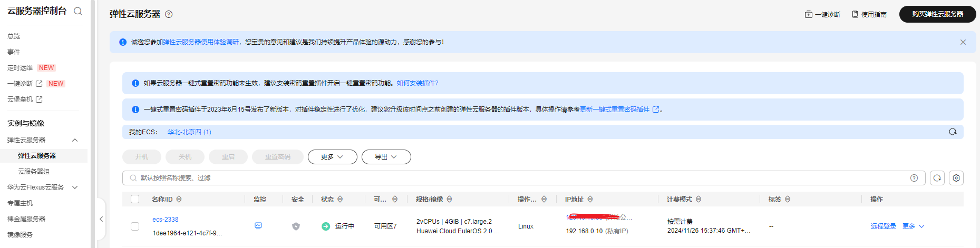Open the 导出 dropdown
This screenshot has height=248, width=980.
pos(386,157)
